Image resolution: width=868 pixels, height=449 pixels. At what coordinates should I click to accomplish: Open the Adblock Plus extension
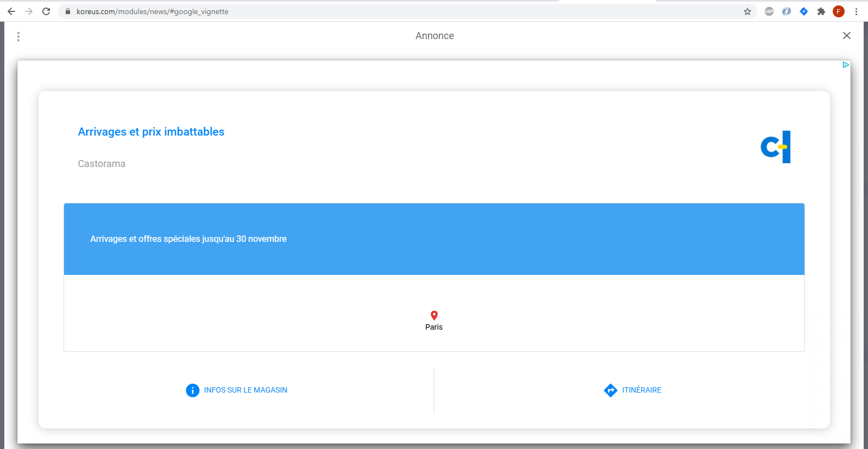pyautogui.click(x=769, y=11)
